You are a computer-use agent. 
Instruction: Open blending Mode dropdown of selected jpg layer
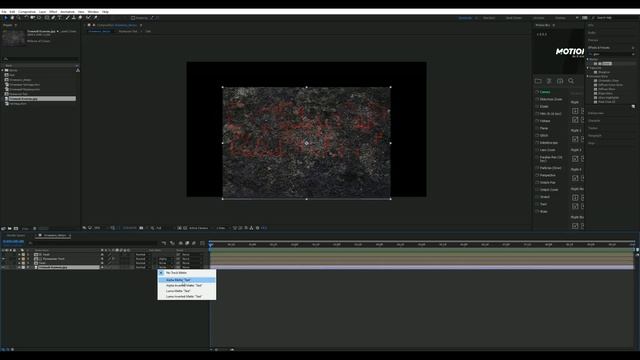coord(142,267)
